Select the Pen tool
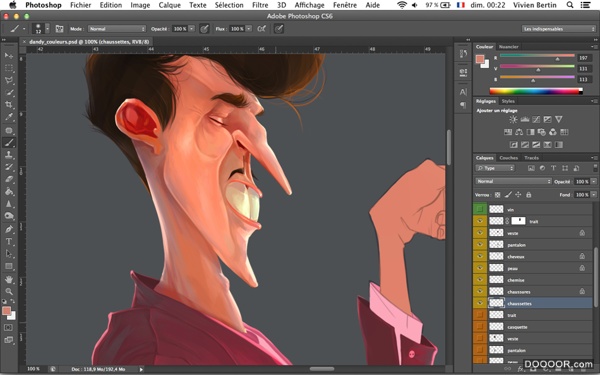Viewport: 600px width, 375px height. 9,229
